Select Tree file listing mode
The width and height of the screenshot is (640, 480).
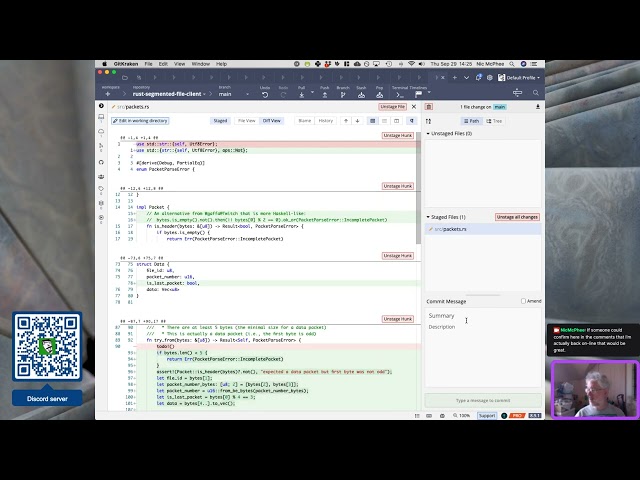[x=494, y=121]
